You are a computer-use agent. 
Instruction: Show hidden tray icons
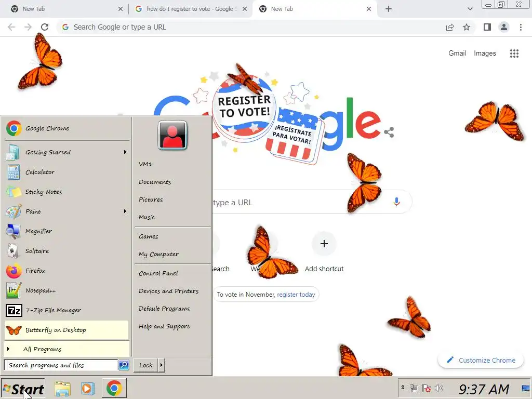pyautogui.click(x=403, y=388)
